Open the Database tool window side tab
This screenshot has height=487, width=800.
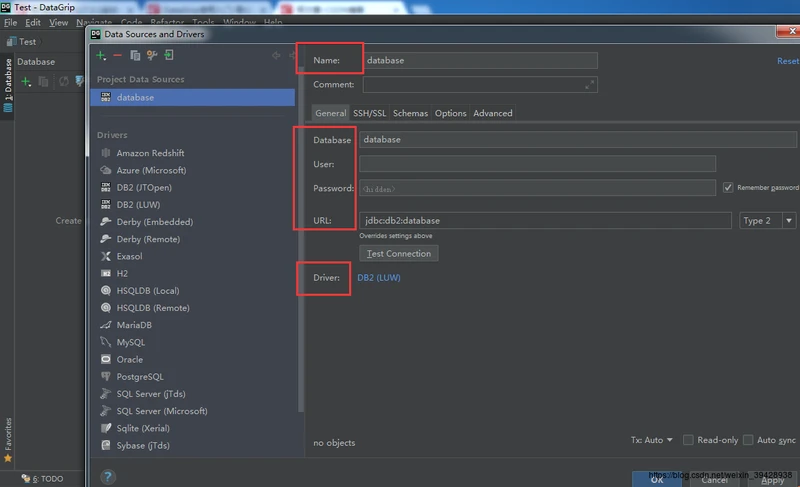click(8, 86)
